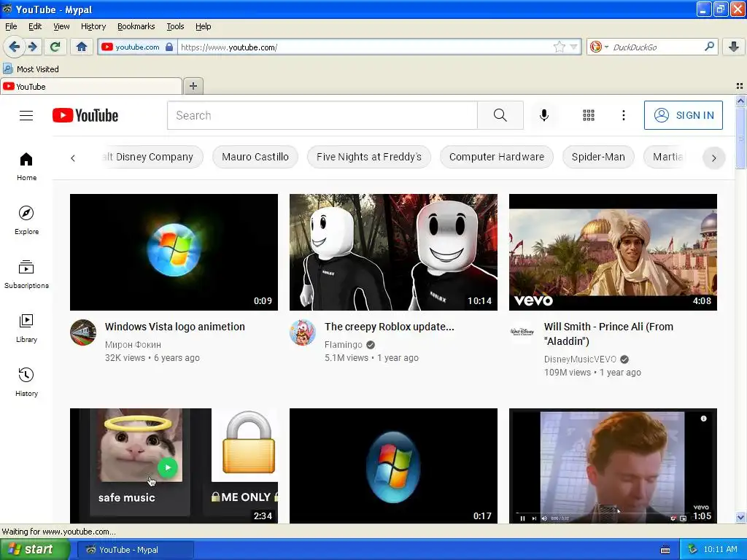This screenshot has height=560, width=747.
Task: Start voice search with the microphone icon
Action: 544,115
